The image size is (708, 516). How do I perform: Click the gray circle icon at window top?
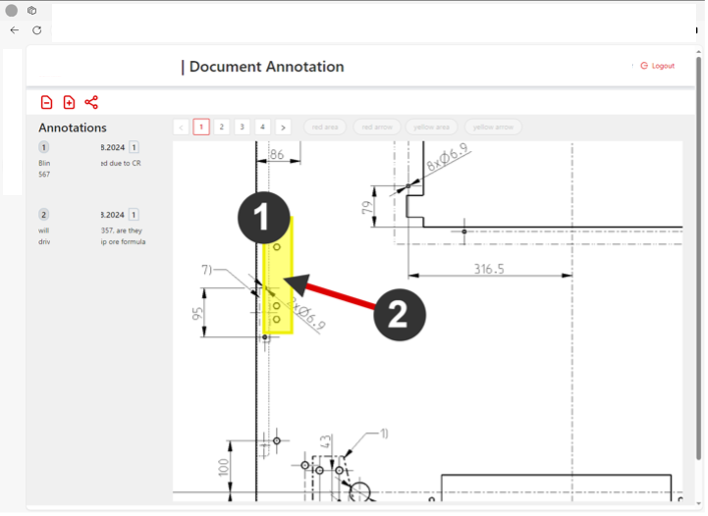click(11, 10)
